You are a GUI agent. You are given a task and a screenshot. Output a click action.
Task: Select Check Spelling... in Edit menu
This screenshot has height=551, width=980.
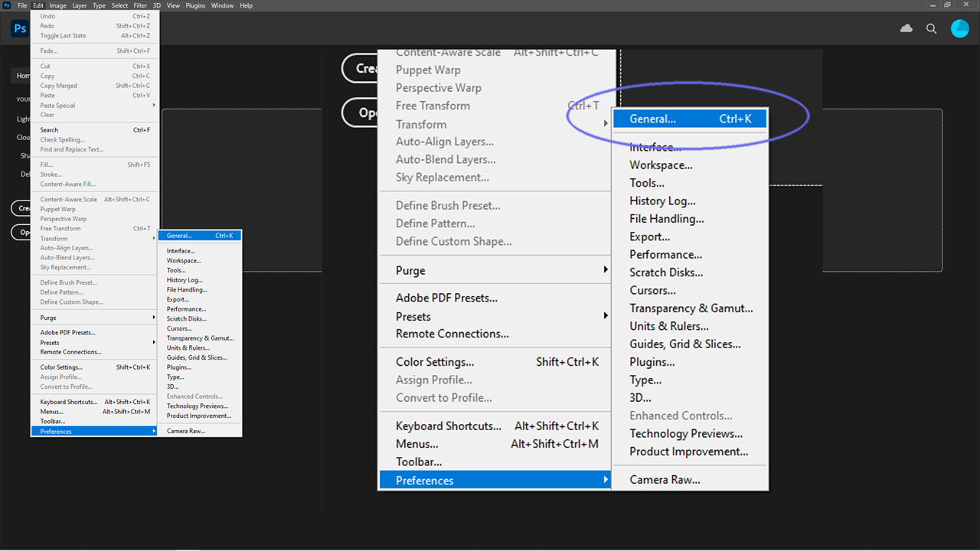[x=95, y=140]
